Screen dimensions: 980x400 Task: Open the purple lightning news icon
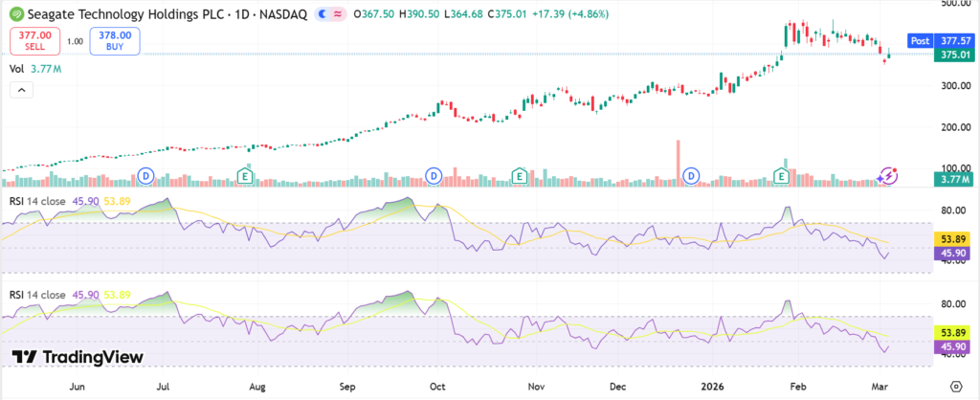click(x=889, y=175)
